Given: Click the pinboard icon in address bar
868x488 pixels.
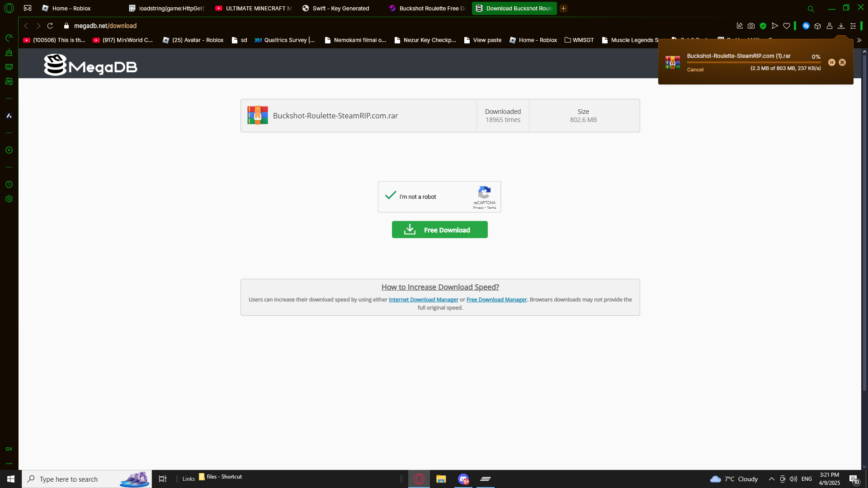Looking at the screenshot, I should pyautogui.click(x=740, y=26).
